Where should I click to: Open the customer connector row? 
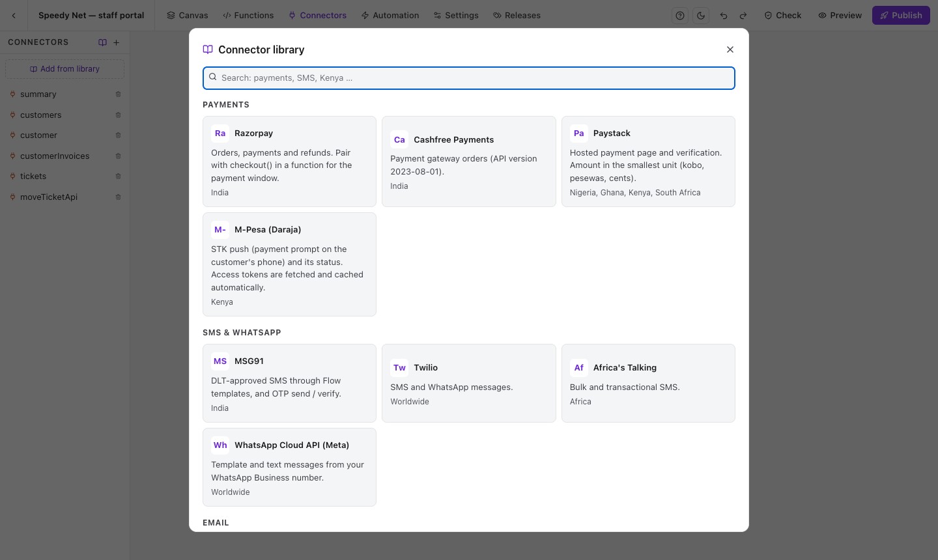coord(64,135)
